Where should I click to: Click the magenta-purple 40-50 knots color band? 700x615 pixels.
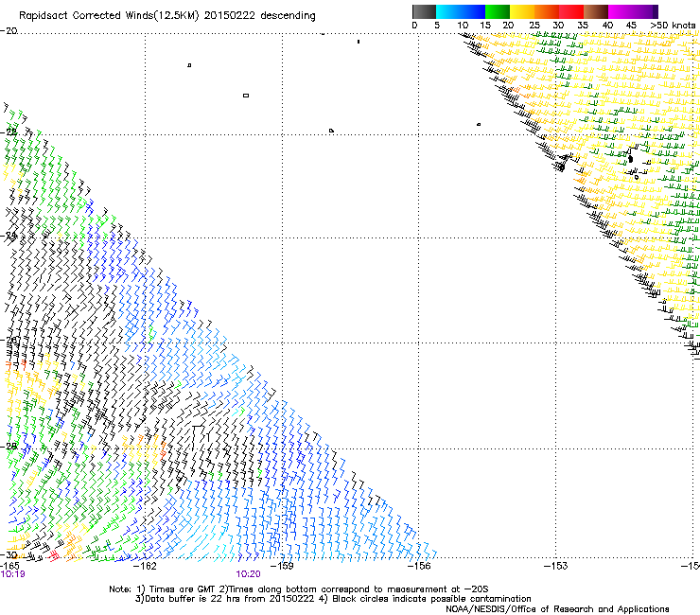pyautogui.click(x=633, y=11)
